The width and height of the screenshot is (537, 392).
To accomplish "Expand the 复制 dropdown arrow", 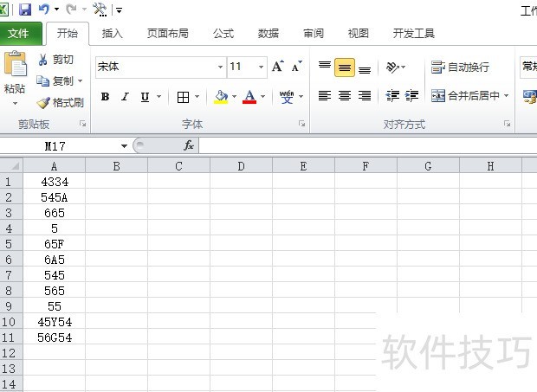I will click(x=81, y=81).
